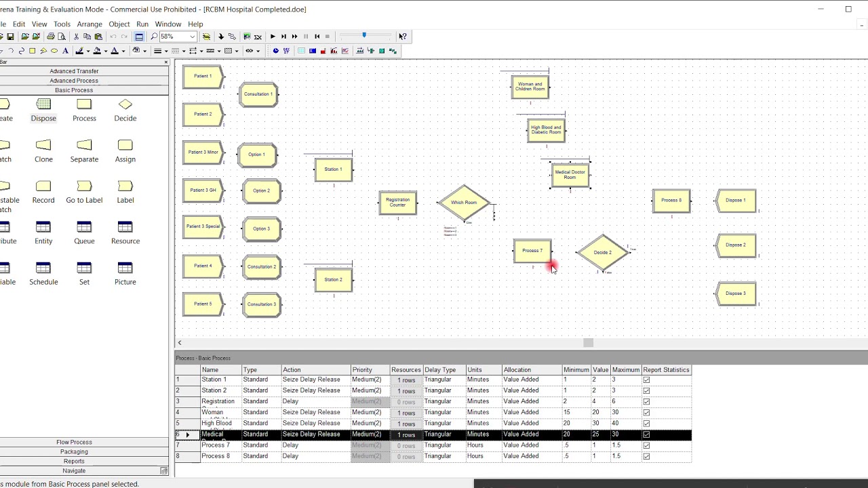The image size is (868, 488).
Task: Expand the Advanced Transfer panel
Action: point(74,71)
